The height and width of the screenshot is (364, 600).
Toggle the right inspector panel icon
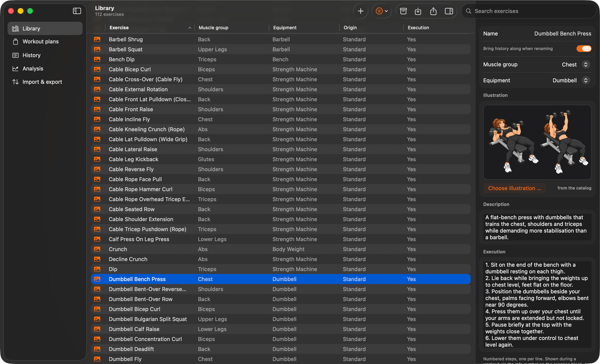449,11
